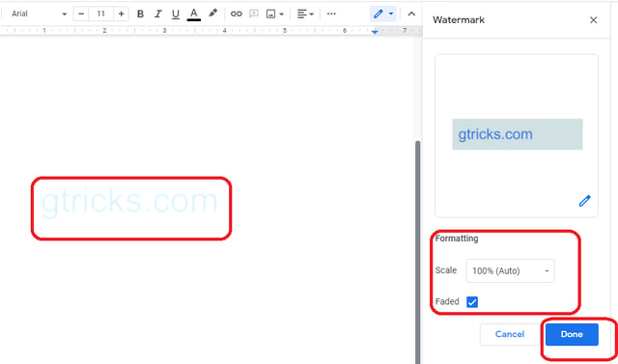This screenshot has height=364, width=618.
Task: Cancel the watermark changes
Action: tap(510, 334)
